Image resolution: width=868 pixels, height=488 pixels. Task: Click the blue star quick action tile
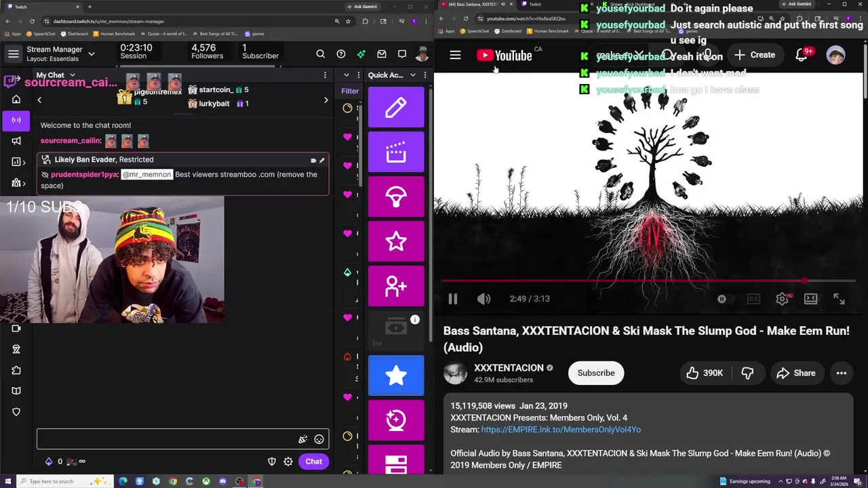coord(396,375)
